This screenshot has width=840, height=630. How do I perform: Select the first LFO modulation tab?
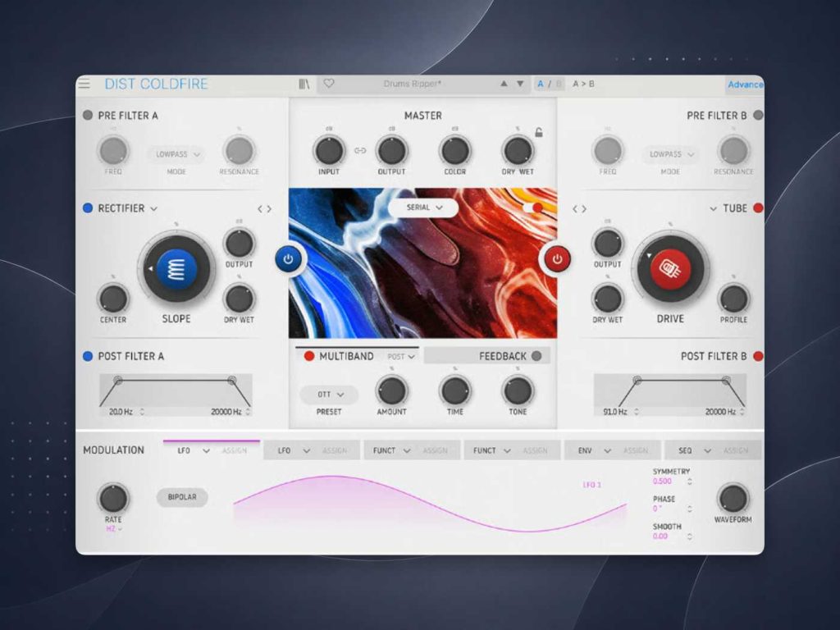(211, 450)
